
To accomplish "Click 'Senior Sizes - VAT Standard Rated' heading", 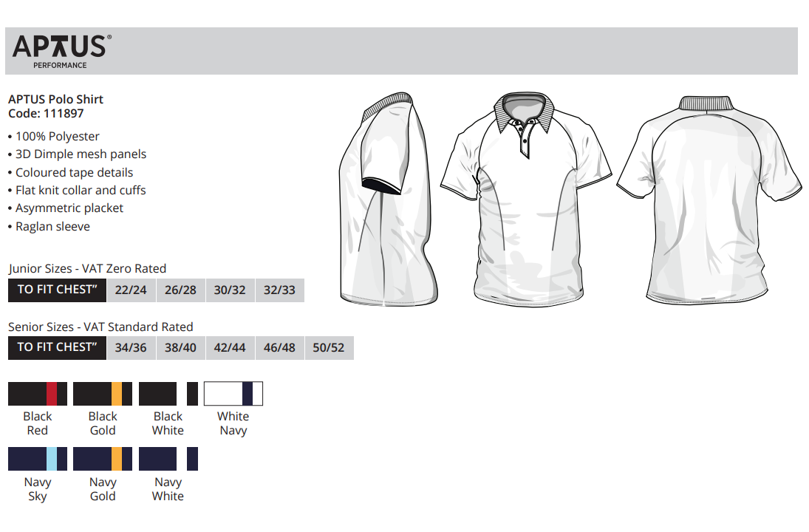I will point(100,327).
